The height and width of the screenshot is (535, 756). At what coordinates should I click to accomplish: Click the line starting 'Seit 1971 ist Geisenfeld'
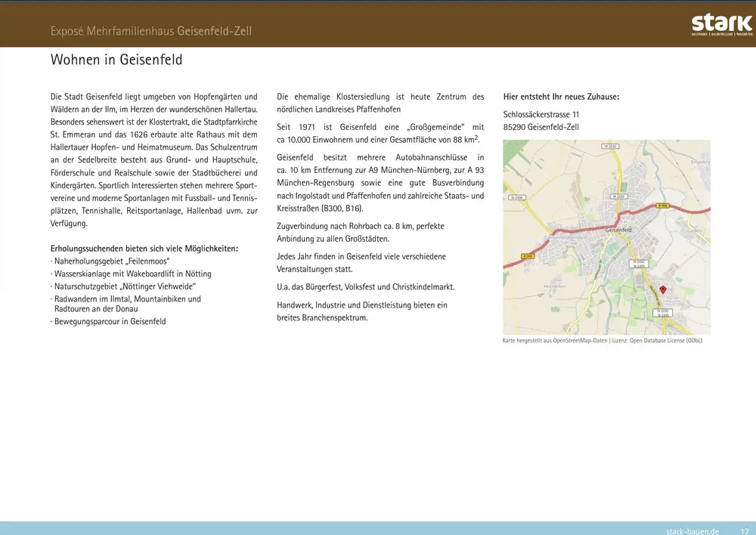pos(380,127)
